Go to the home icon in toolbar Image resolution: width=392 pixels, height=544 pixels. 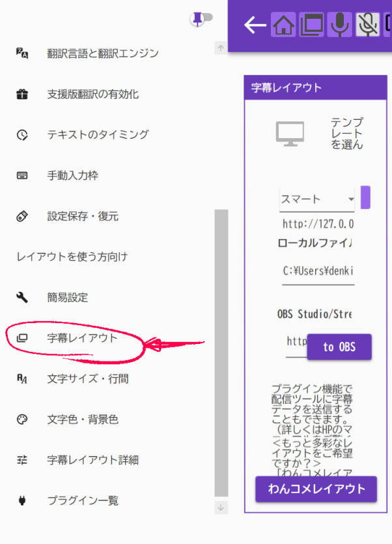(x=283, y=25)
